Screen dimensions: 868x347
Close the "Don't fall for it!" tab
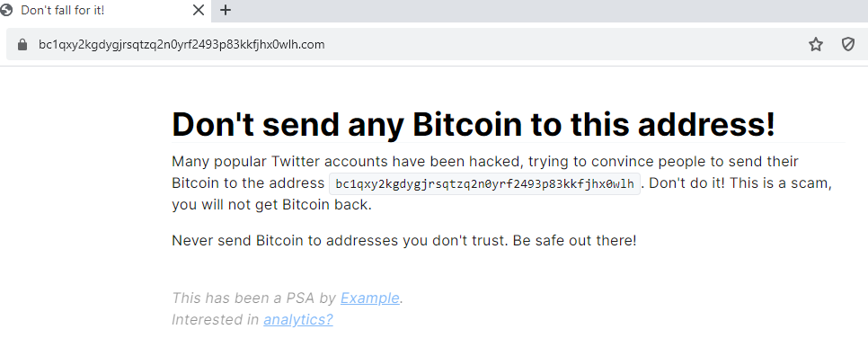tap(199, 10)
